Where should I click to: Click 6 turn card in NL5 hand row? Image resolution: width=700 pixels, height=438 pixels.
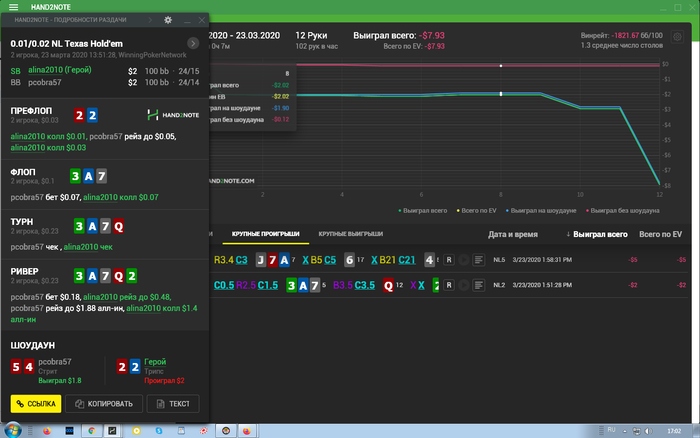(350, 260)
